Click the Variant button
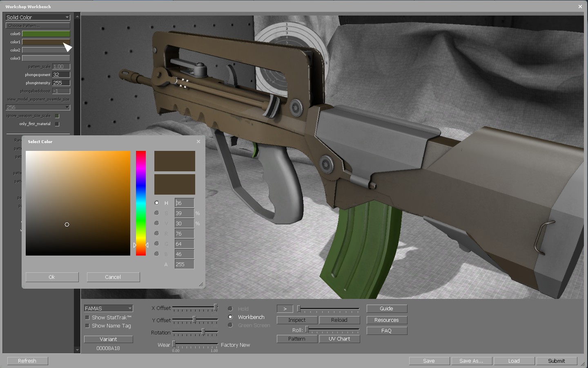588x368 pixels. click(108, 339)
